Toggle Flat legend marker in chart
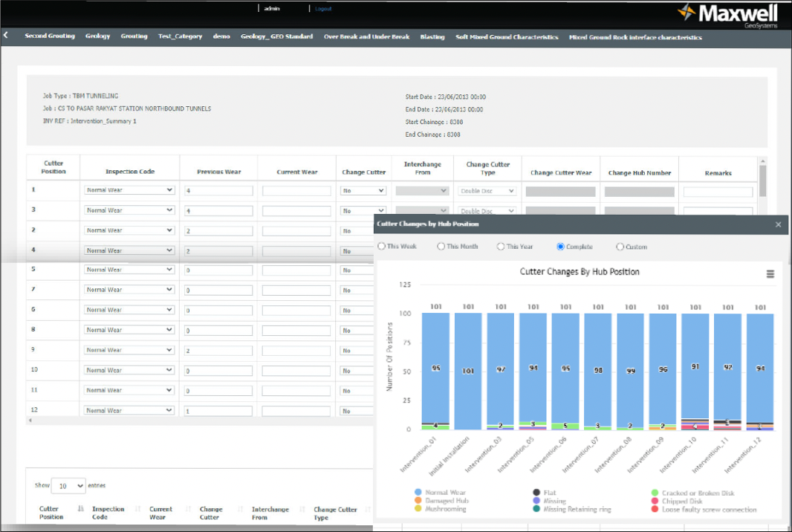792x532 pixels. tap(536, 492)
